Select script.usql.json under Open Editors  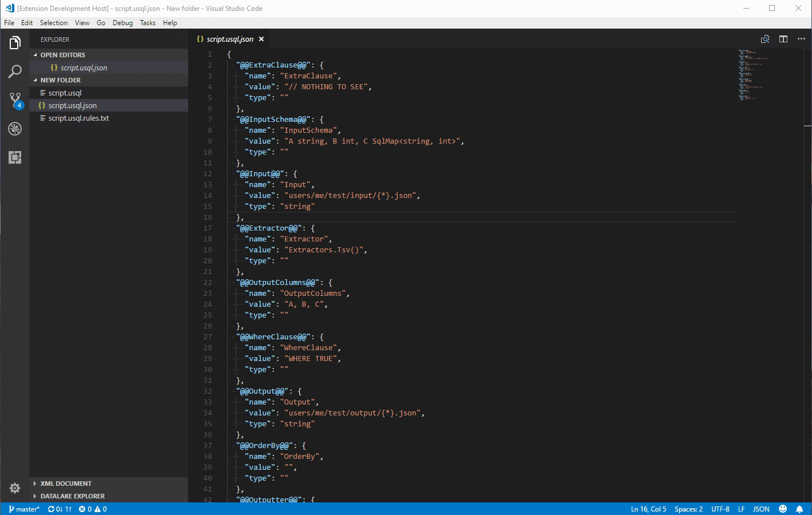point(109,68)
